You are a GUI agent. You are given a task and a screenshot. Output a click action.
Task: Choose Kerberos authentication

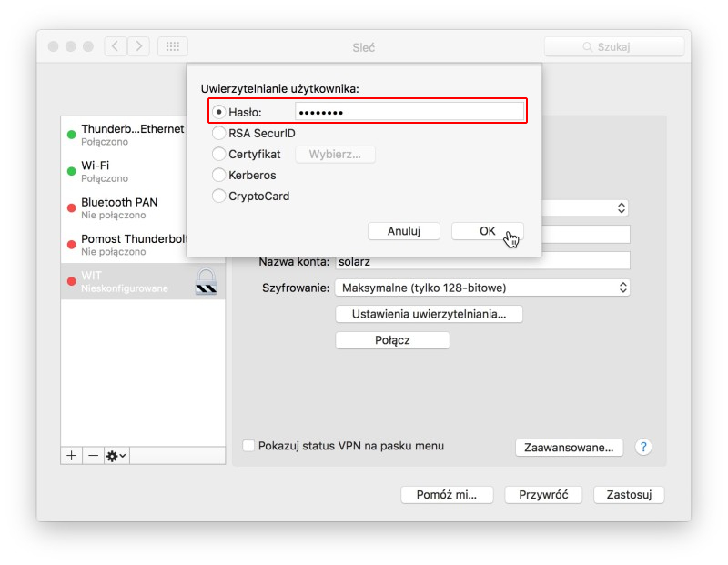tap(218, 175)
